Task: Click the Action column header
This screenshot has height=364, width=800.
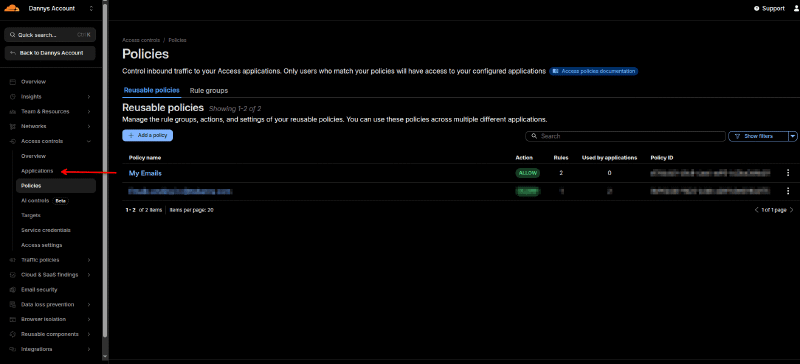Action: [x=524, y=158]
